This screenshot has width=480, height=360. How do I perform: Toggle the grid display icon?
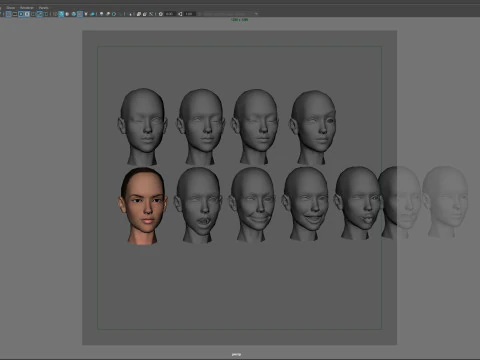coord(9,14)
